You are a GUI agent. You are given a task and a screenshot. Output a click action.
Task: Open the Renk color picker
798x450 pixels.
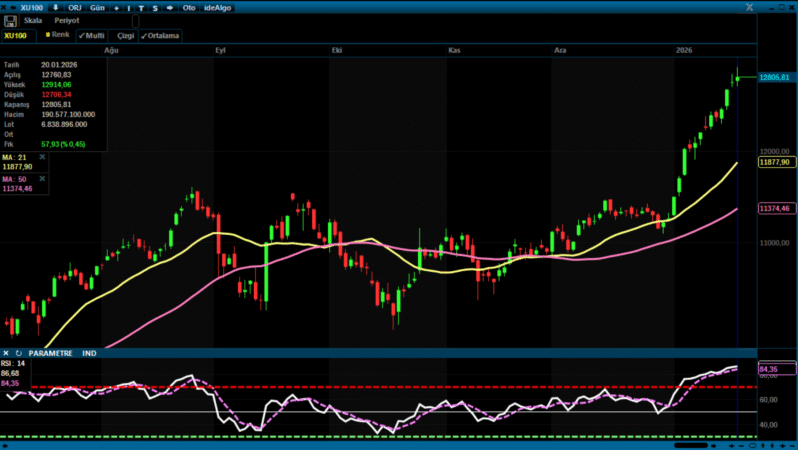57,35
